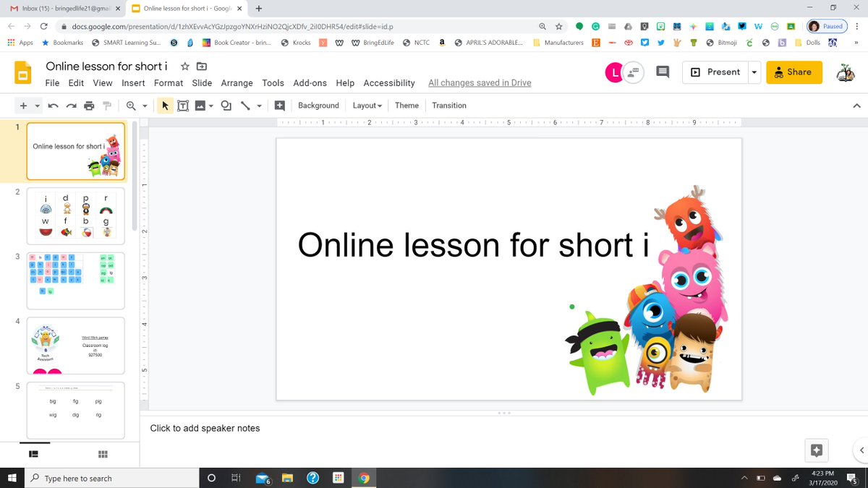The height and width of the screenshot is (488, 868).
Task: Open the Format menu
Action: click(x=169, y=83)
